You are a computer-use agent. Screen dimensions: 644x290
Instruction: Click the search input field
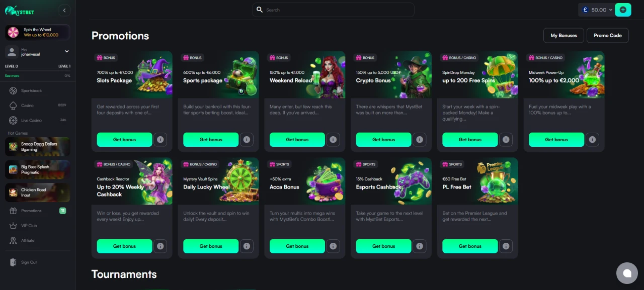(333, 10)
